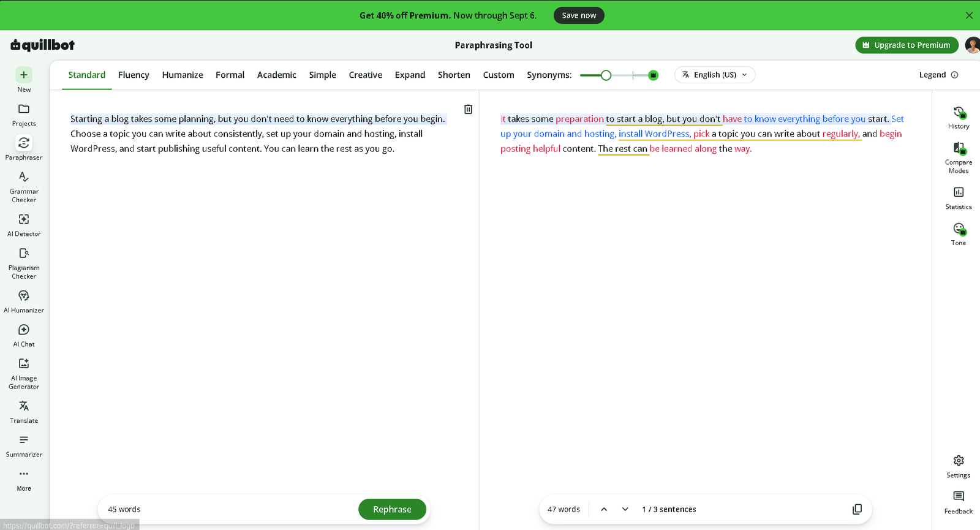Viewport: 980px width, 530px height.
Task: Open the Translate tool
Action: pos(24,412)
